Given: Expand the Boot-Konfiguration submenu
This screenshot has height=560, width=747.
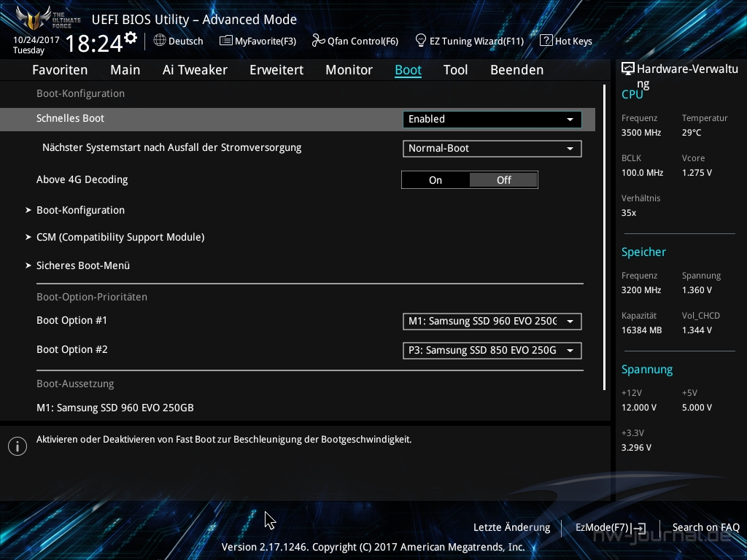Looking at the screenshot, I should (x=80, y=210).
